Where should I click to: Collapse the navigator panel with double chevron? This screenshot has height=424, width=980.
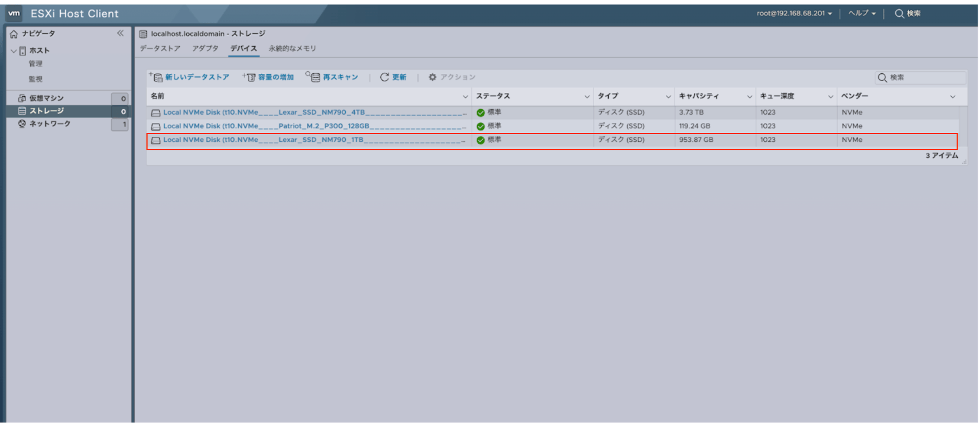120,33
